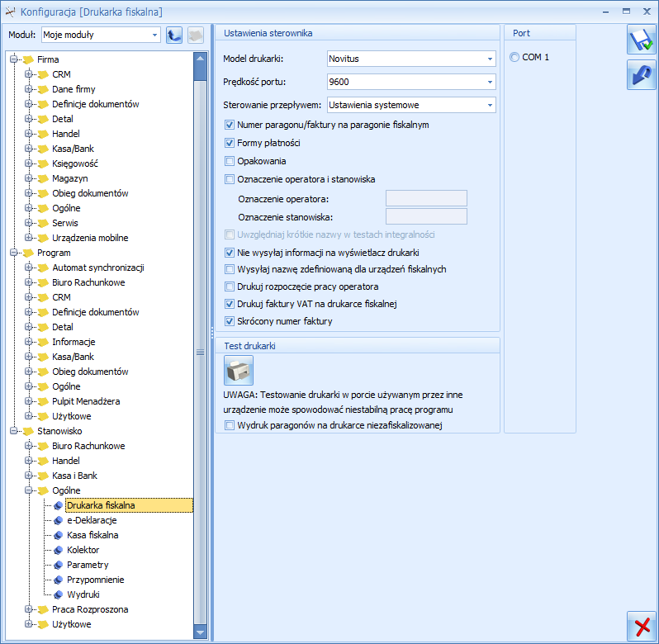Uncheck Skrócony numer faktury

(x=230, y=321)
